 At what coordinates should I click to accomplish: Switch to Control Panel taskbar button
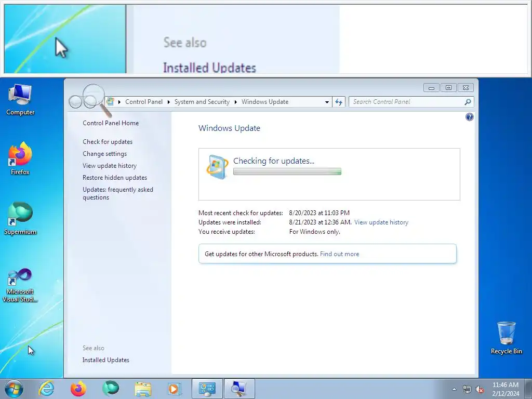point(207,389)
